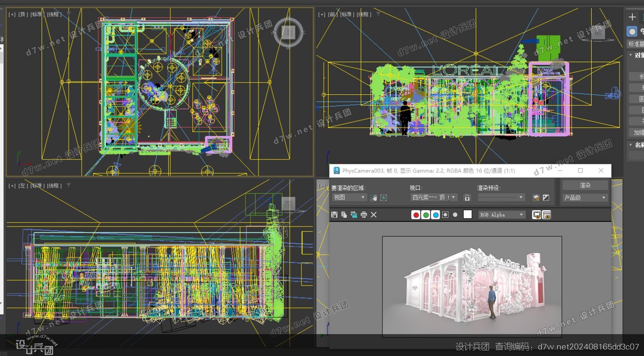
Task: Click the object name input field
Action: pyautogui.click(x=636, y=156)
